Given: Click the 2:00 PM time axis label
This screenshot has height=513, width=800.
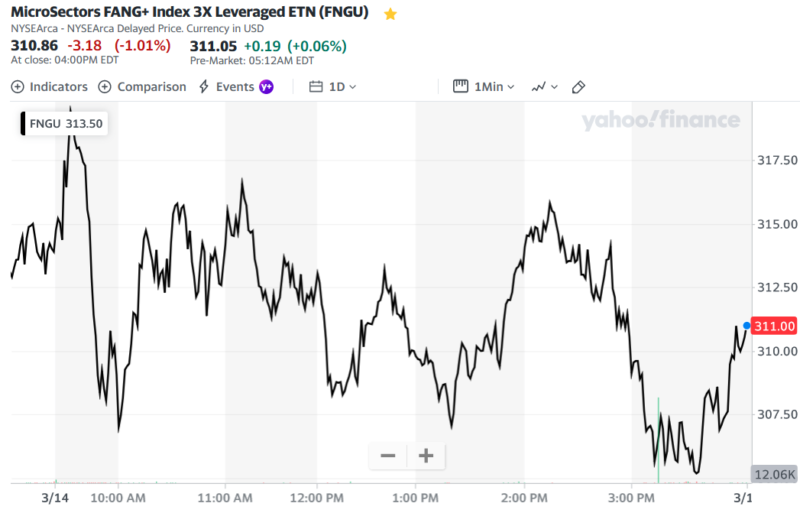Looking at the screenshot, I should click(524, 497).
